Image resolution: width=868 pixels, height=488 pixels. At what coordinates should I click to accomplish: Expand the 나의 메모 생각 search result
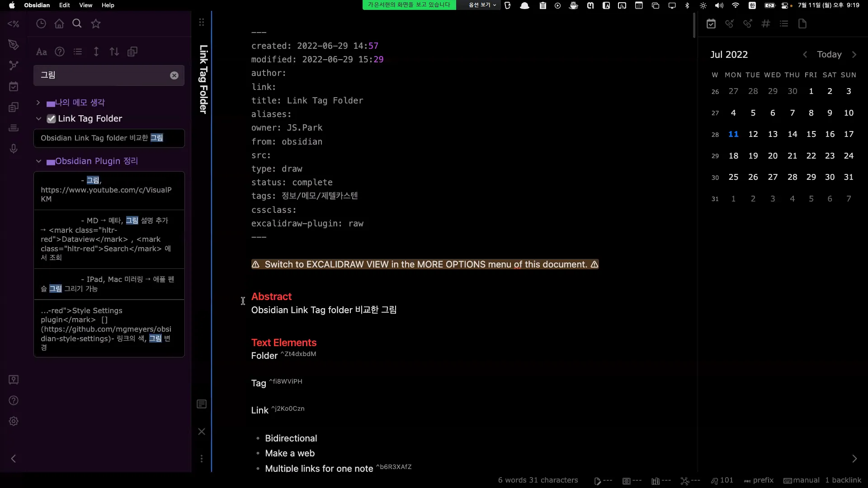tap(38, 103)
